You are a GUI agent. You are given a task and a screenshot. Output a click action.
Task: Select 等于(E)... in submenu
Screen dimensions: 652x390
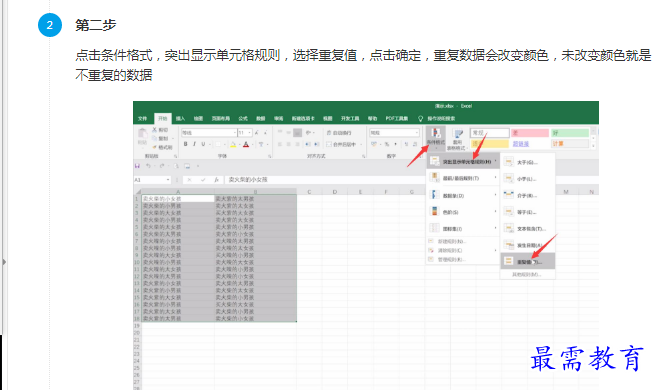(528, 212)
